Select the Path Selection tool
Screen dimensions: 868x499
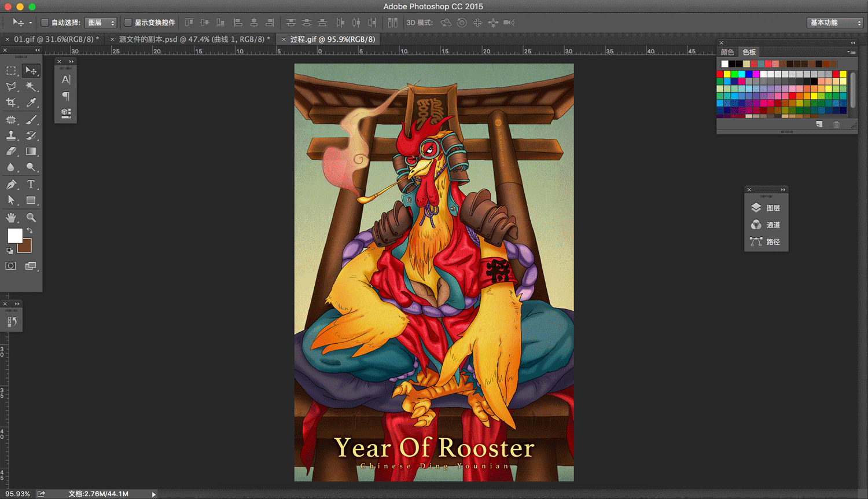(x=11, y=200)
